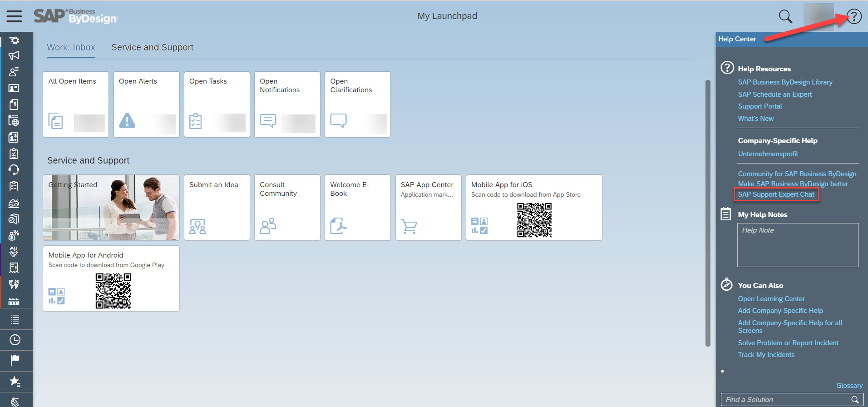Switch to the Work: Inbox tab

coord(71,48)
